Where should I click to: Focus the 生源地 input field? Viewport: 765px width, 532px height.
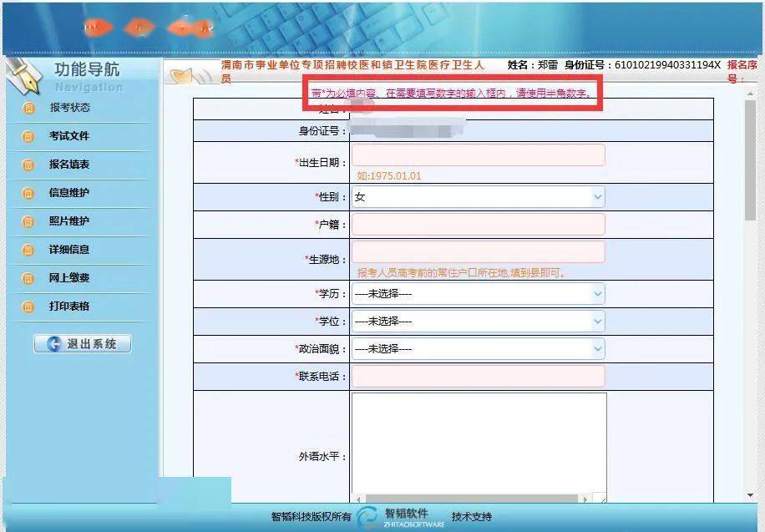click(478, 252)
